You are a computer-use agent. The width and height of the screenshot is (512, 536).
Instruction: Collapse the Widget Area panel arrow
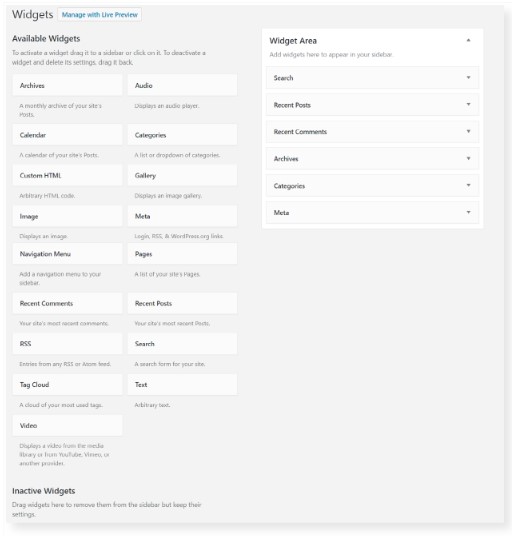click(x=468, y=40)
